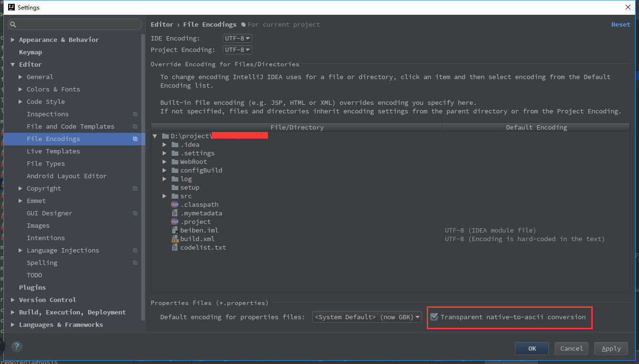Image resolution: width=639 pixels, height=364 pixels.
Task: Click the project-level icon beside Spelling
Action: (x=135, y=263)
